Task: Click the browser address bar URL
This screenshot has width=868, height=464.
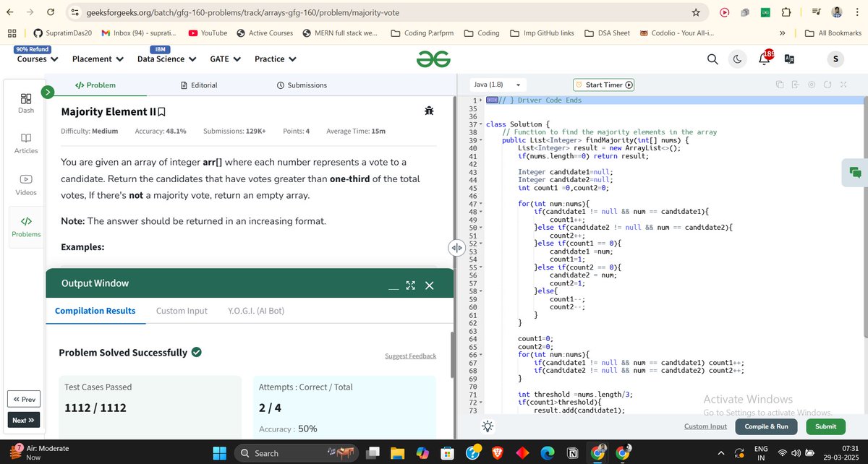Action: tap(242, 13)
